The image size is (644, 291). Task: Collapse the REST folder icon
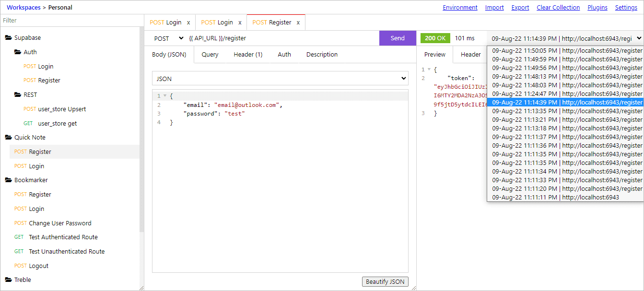pos(18,95)
